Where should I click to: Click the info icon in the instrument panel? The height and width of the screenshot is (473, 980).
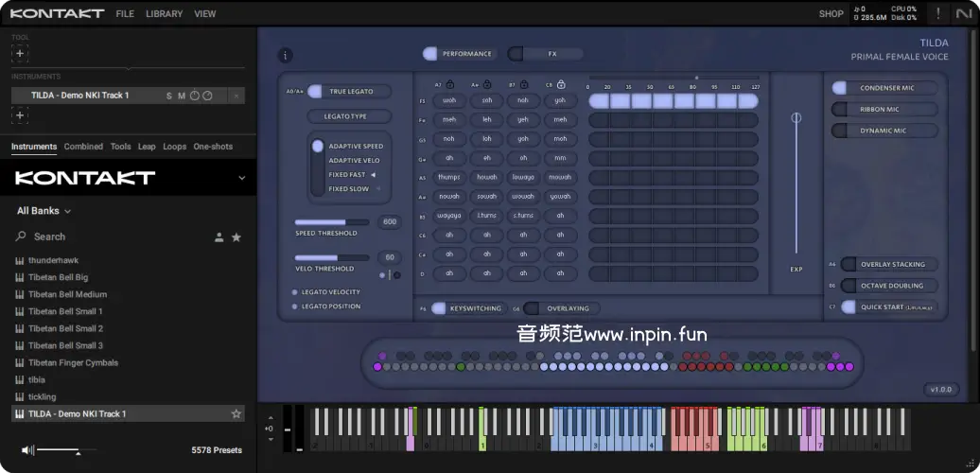[287, 56]
